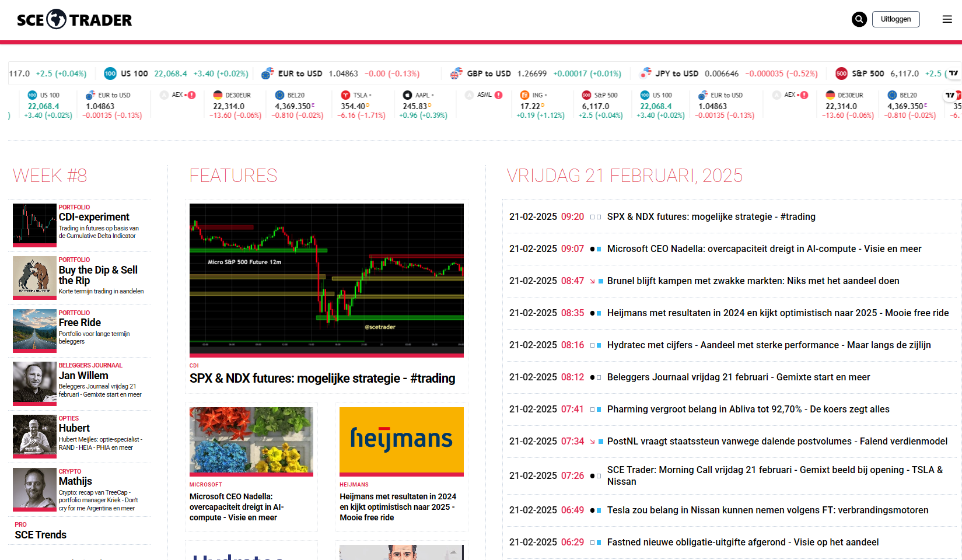The width and height of the screenshot is (962, 560).
Task: Open Jan Willem's portrait thumbnail
Action: click(x=34, y=384)
